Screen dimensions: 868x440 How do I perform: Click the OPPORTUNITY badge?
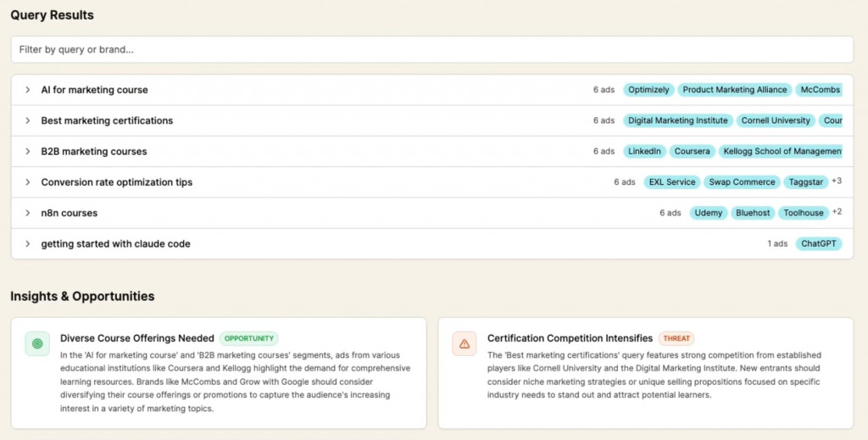click(x=249, y=338)
